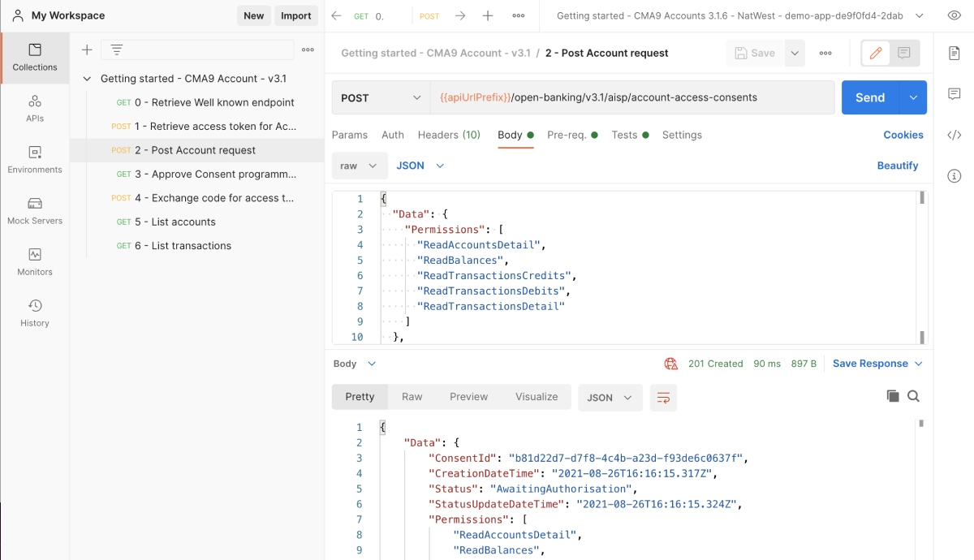The height and width of the screenshot is (560, 974).
Task: Select the Visualize response view
Action: (x=537, y=397)
